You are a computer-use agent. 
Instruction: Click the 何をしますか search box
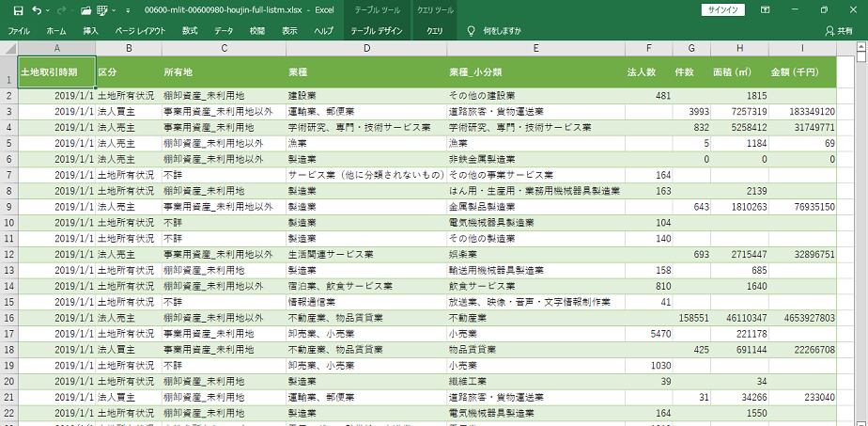click(x=502, y=31)
